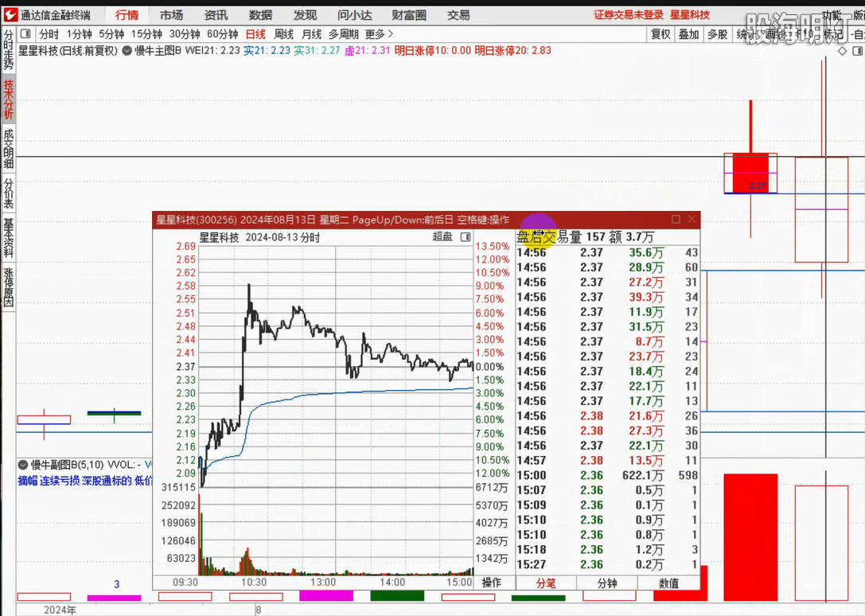Select the 14:57 trade row 13.5万
The width and height of the screenshot is (865, 616).
[x=607, y=460]
